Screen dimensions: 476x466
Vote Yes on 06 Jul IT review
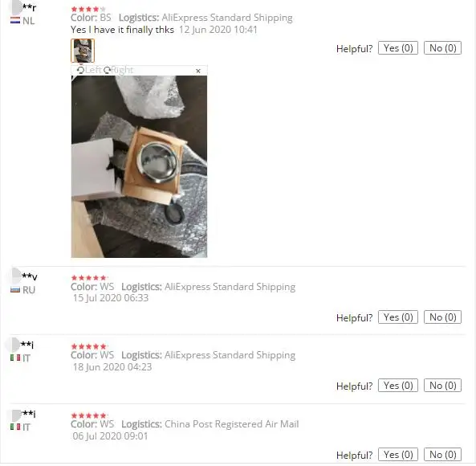coord(398,455)
